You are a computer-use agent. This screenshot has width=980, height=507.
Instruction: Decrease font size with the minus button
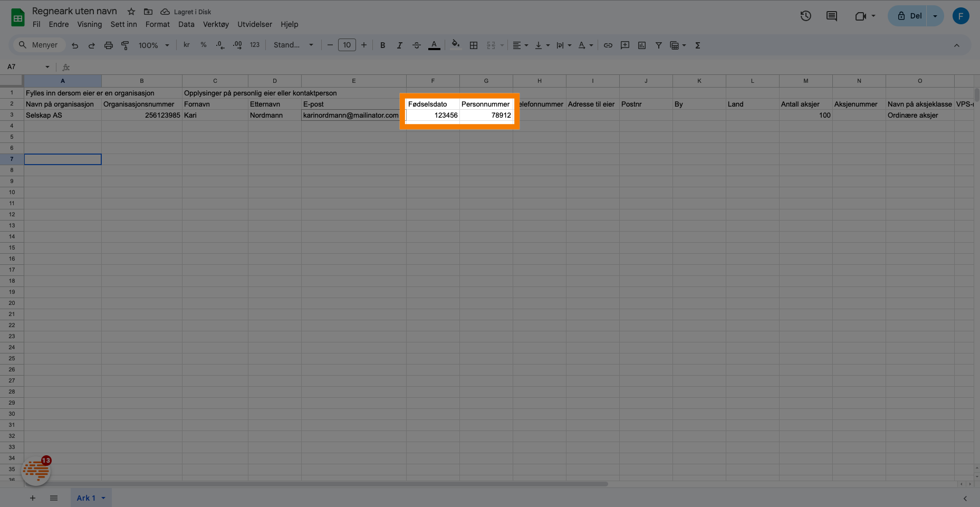point(330,45)
